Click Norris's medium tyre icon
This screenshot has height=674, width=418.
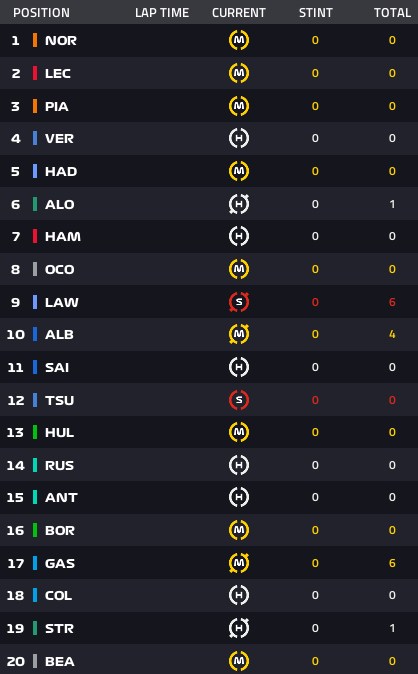coord(239,40)
